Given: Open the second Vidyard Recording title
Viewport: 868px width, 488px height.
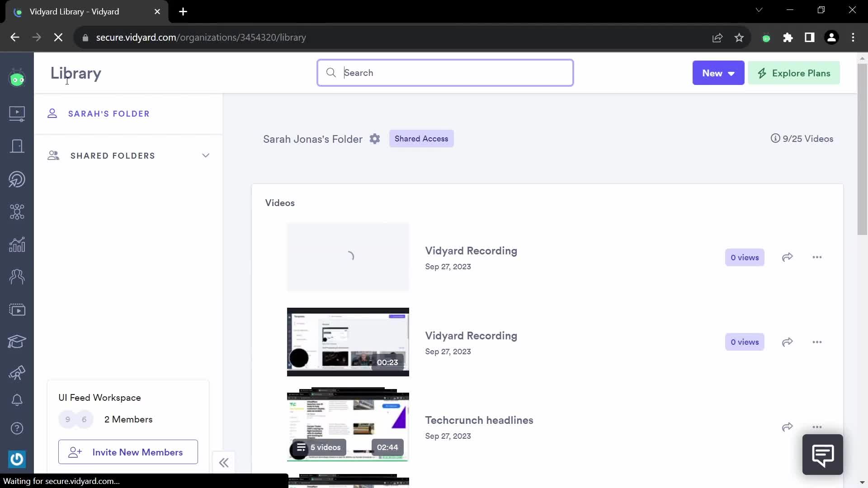Looking at the screenshot, I should [471, 336].
